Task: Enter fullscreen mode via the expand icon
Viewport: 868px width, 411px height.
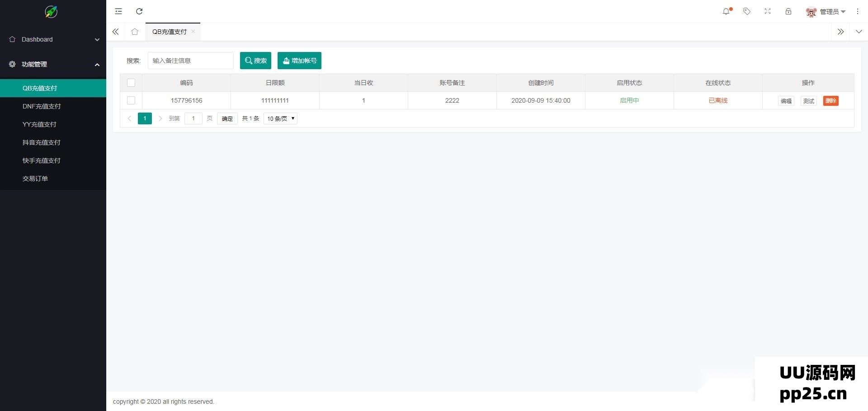Action: point(768,11)
